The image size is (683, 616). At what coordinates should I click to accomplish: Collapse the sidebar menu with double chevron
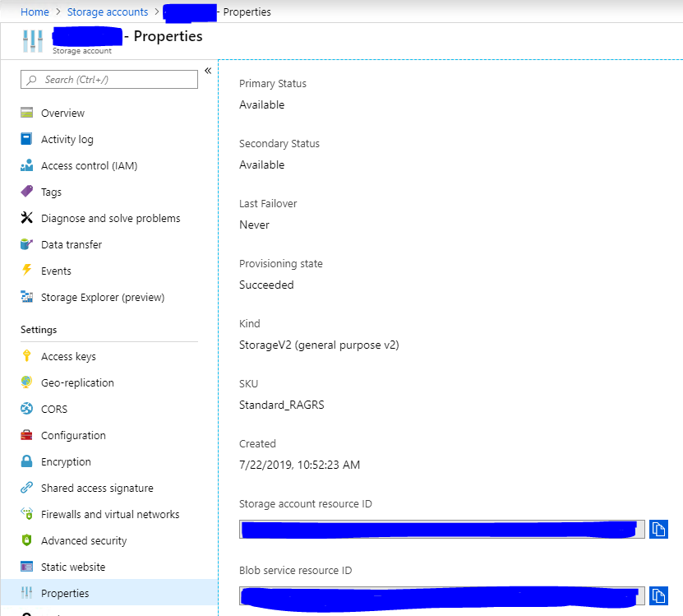click(x=208, y=71)
